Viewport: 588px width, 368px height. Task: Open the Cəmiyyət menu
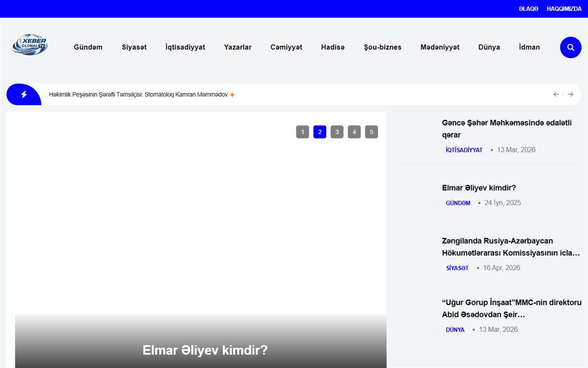click(x=286, y=47)
